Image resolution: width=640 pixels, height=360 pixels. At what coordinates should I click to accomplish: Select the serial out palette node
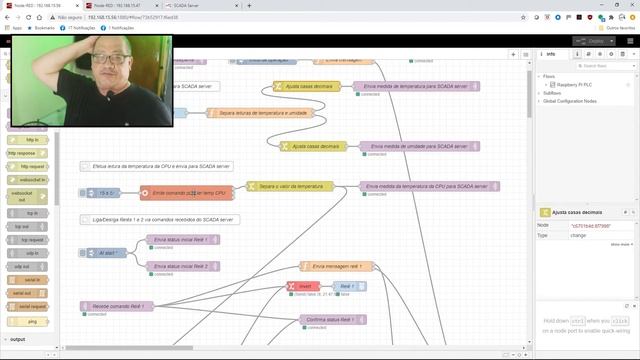click(x=27, y=293)
